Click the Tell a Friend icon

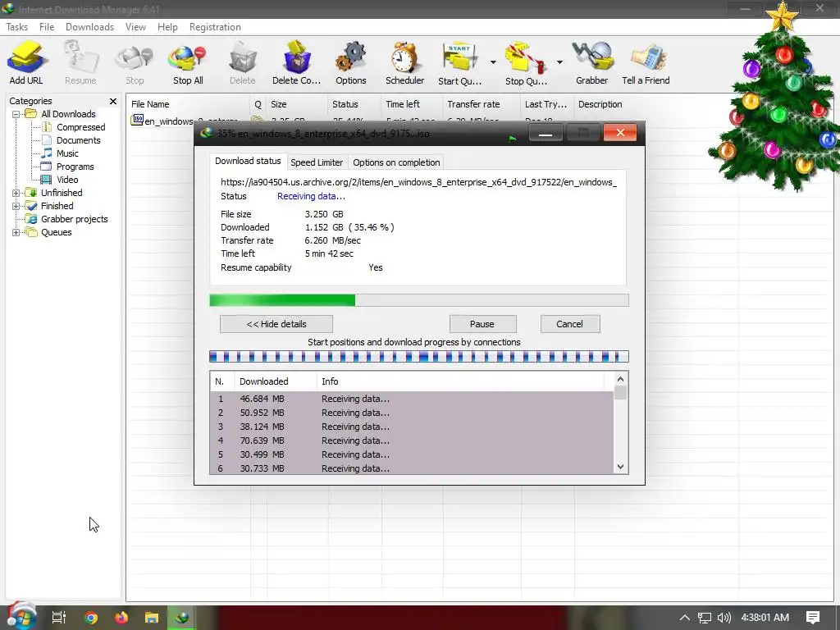click(646, 63)
